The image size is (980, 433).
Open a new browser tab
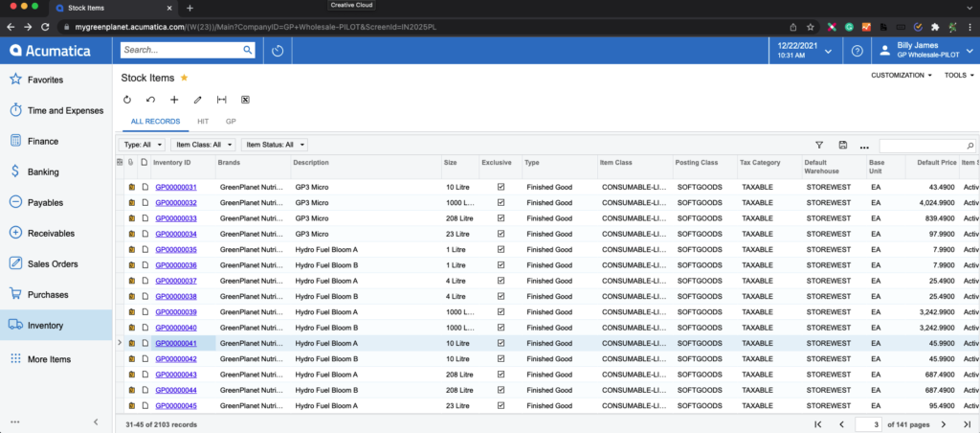[x=190, y=8]
